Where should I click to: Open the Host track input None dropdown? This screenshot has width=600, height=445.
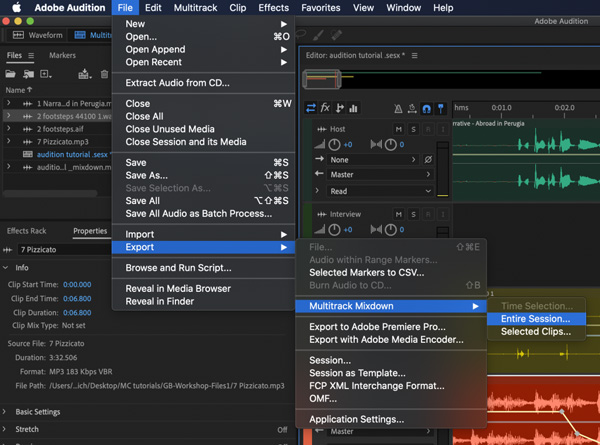point(373,160)
